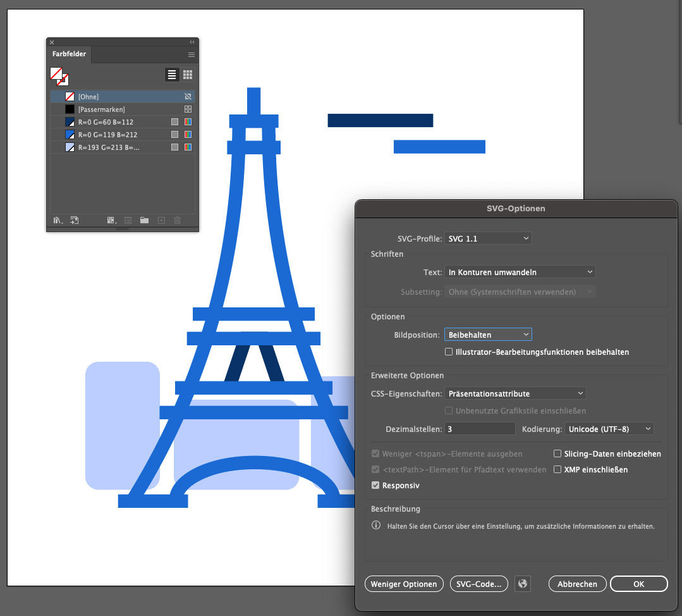Open the SVG-Profile dropdown
Image resolution: width=682 pixels, height=616 pixels.
488,238
